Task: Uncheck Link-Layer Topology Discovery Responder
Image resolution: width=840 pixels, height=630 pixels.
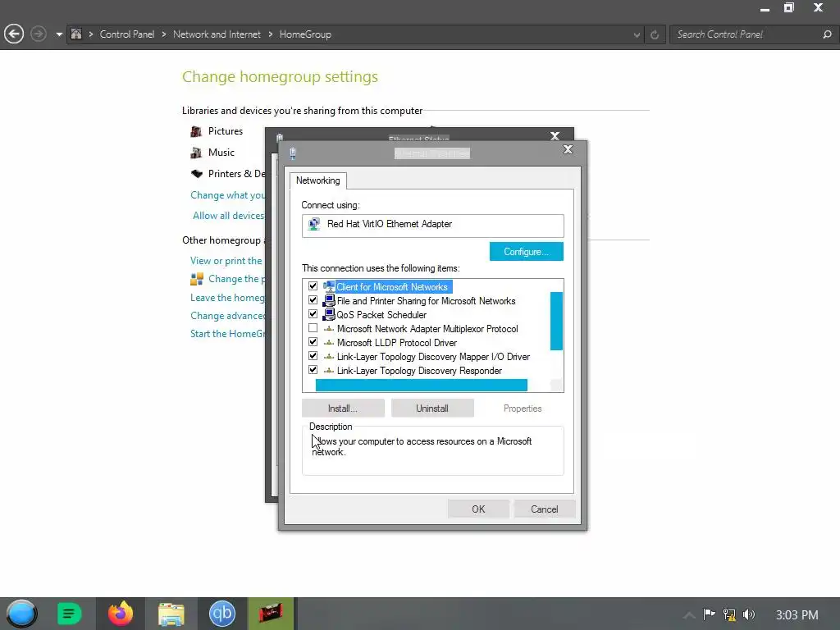Action: coord(313,370)
